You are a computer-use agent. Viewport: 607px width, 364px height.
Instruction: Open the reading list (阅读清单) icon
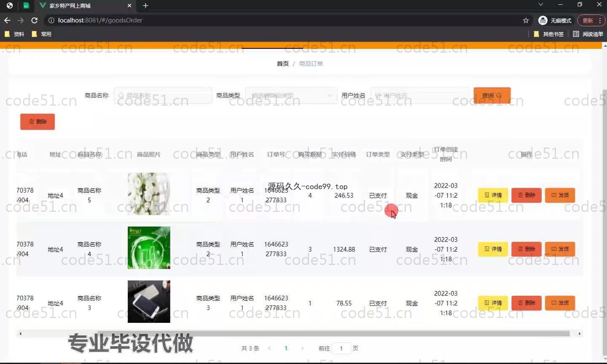[x=576, y=34]
